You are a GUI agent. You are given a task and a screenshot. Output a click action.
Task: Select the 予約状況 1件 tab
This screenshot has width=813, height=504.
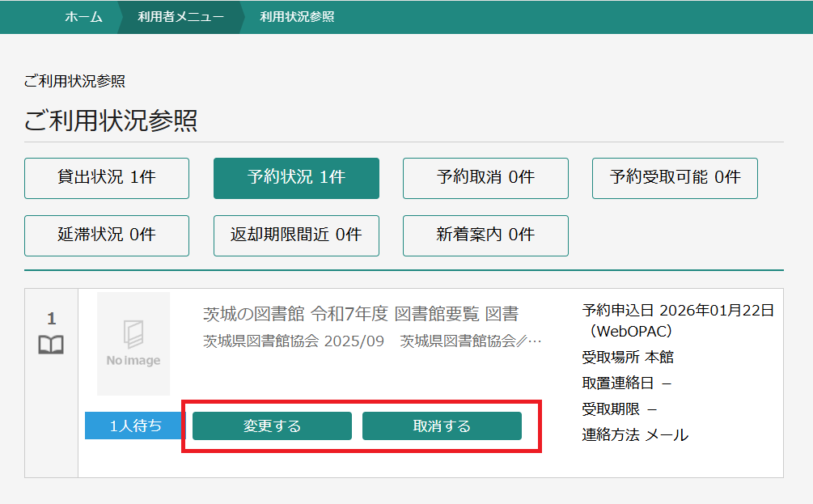pos(296,178)
